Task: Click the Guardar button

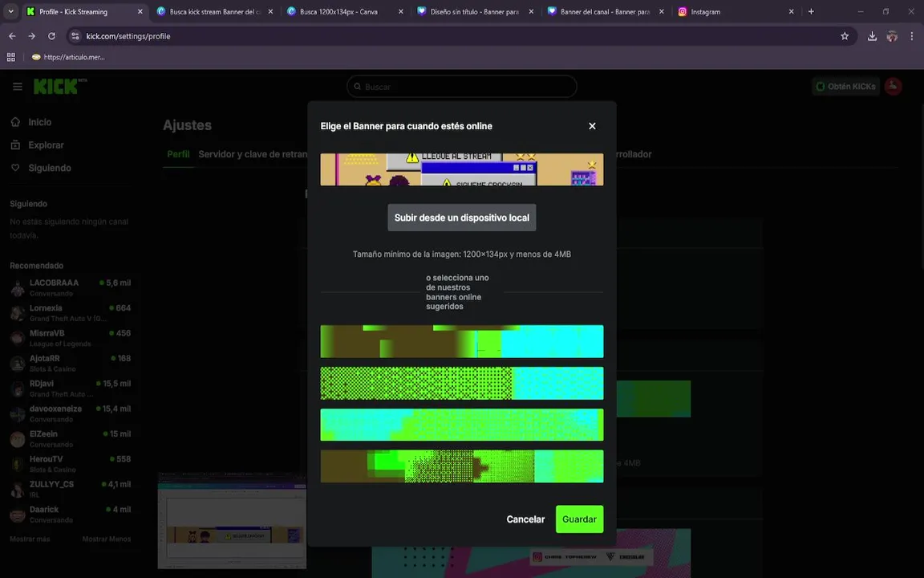Action: coord(579,519)
